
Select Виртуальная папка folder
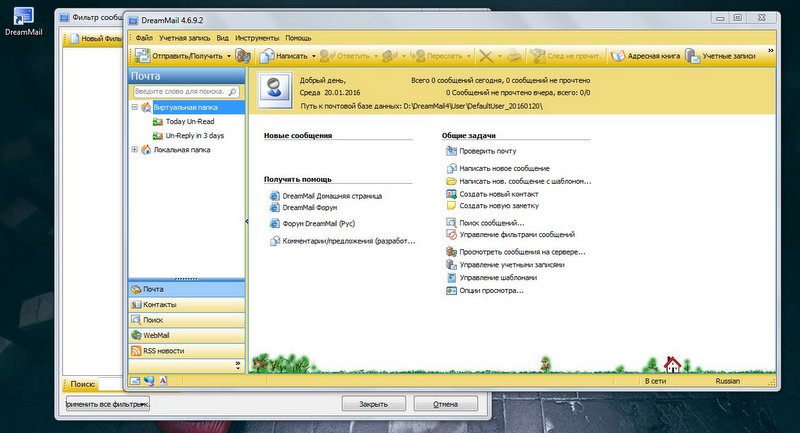pyautogui.click(x=185, y=107)
